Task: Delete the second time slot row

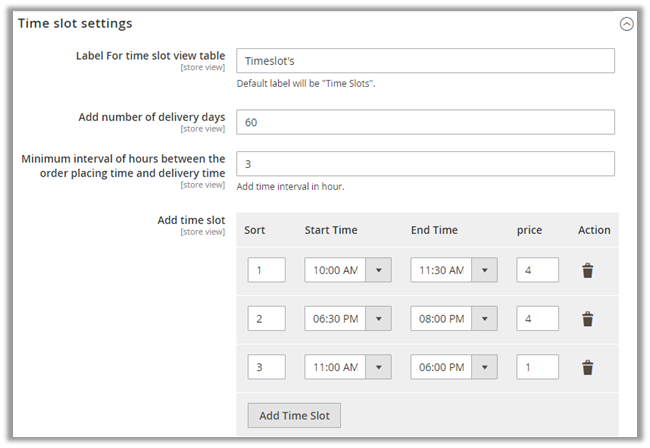Action: [x=588, y=319]
